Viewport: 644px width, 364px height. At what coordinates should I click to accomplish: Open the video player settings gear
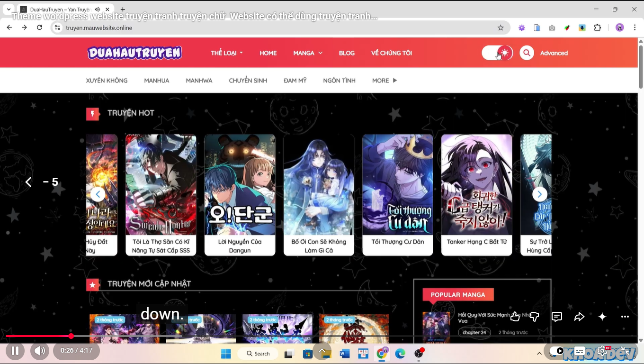point(603,351)
